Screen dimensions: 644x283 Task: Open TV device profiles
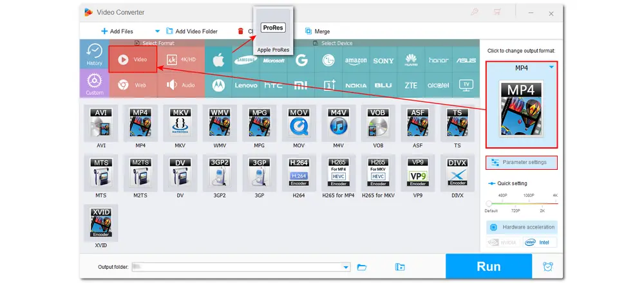(x=466, y=86)
